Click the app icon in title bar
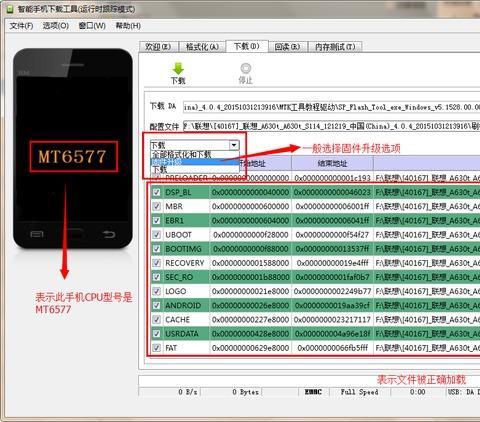The image size is (480, 422). (x=10, y=9)
